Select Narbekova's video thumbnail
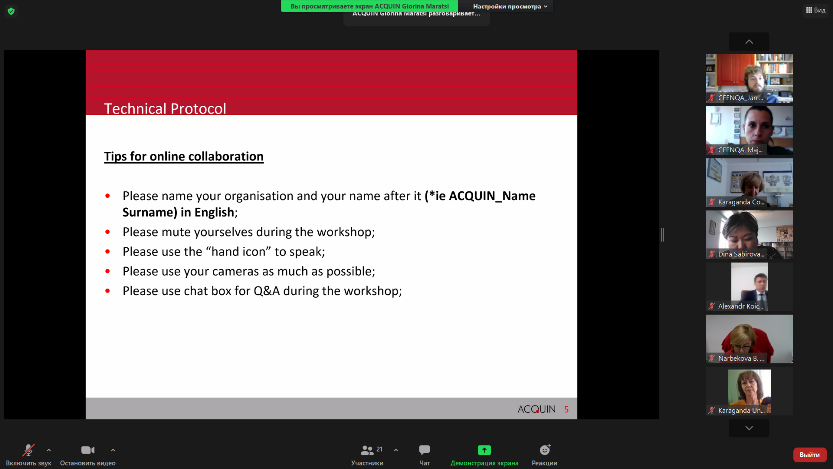 pos(749,338)
